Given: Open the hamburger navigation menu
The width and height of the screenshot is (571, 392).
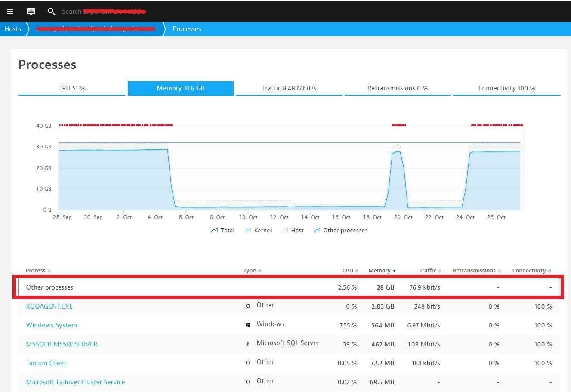Looking at the screenshot, I should click(x=10, y=12).
